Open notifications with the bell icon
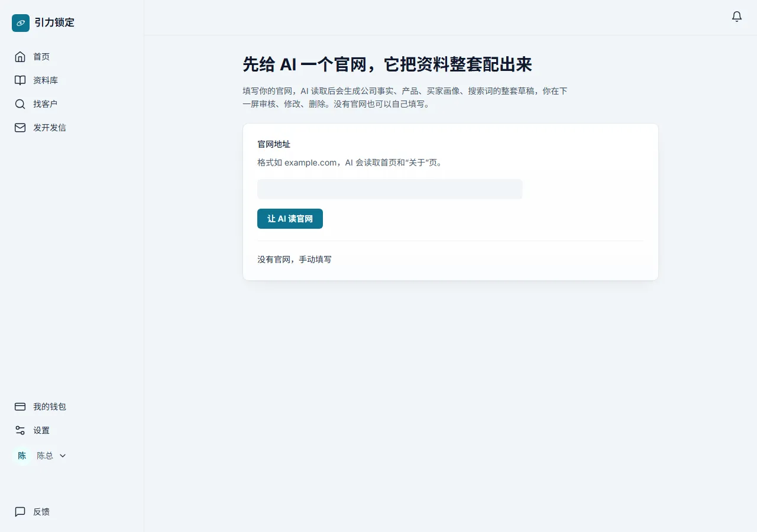Image resolution: width=757 pixels, height=532 pixels. pos(737,17)
